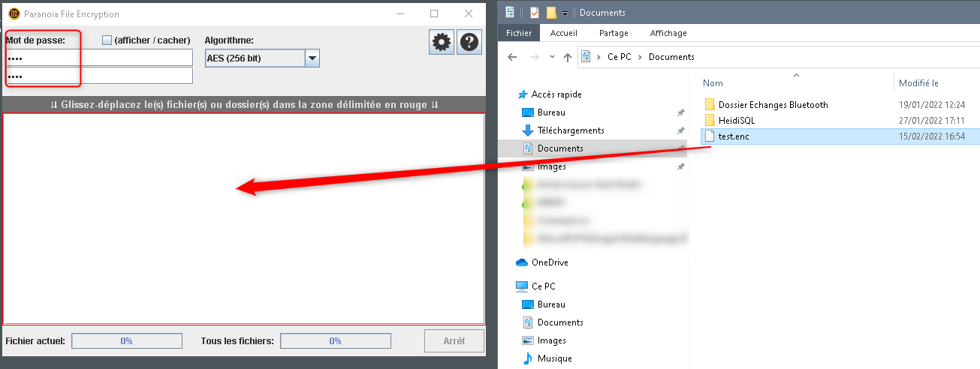Click the Properties quick access toolbar icon

[x=535, y=13]
